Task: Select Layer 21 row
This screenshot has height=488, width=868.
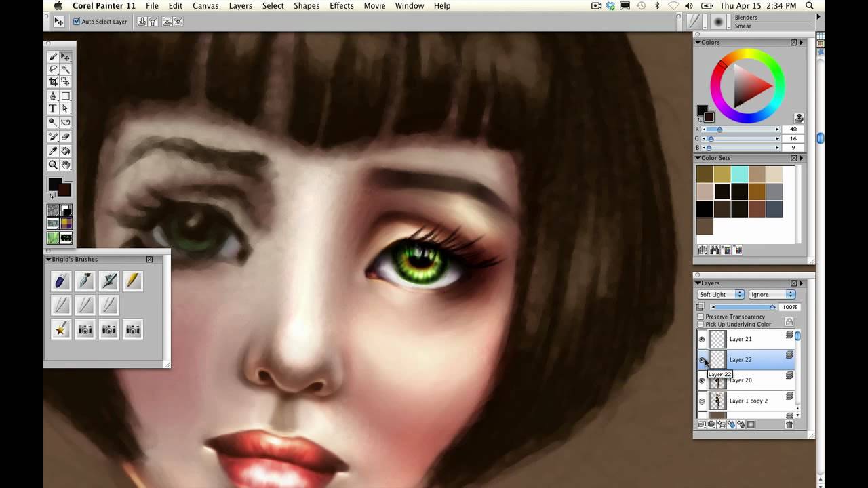Action: [746, 339]
